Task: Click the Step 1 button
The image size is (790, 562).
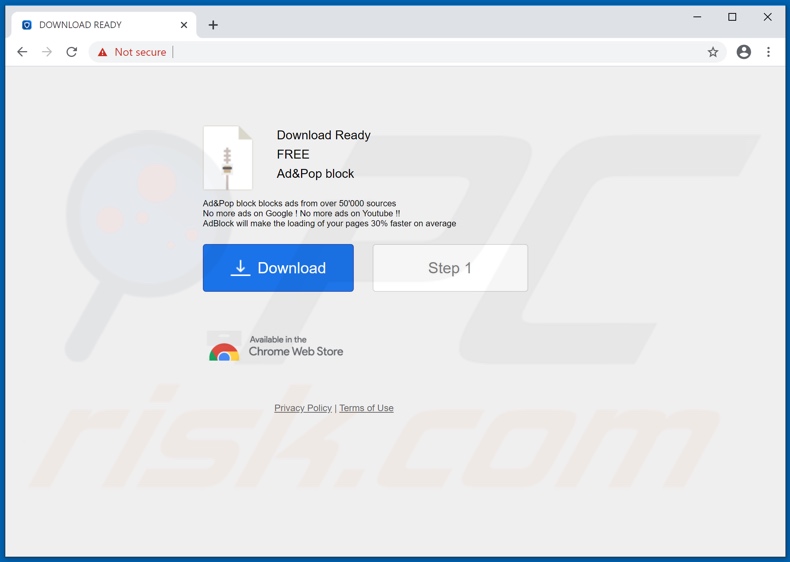Action: click(450, 268)
